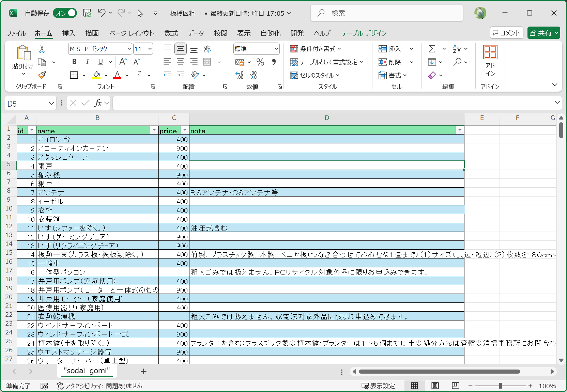Click the zoom slider handle
The width and height of the screenshot is (567, 392).
tap(500, 386)
